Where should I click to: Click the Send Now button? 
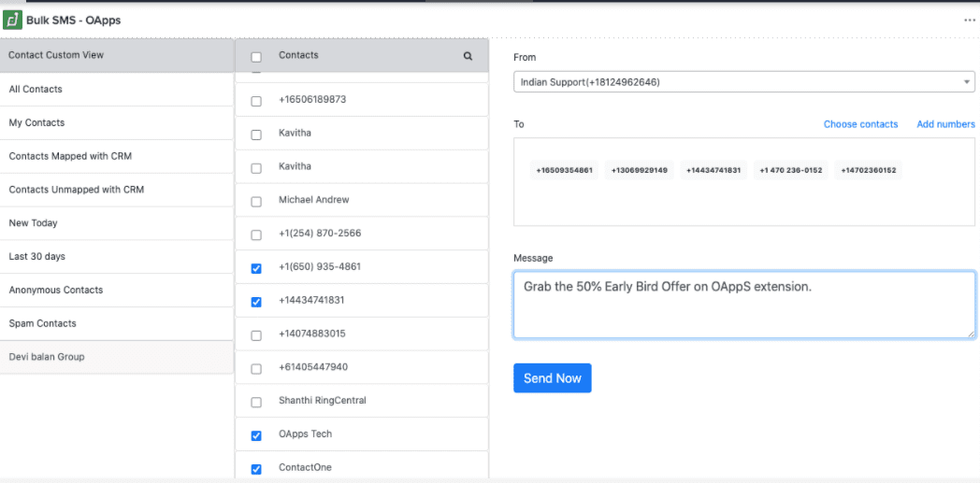553,378
